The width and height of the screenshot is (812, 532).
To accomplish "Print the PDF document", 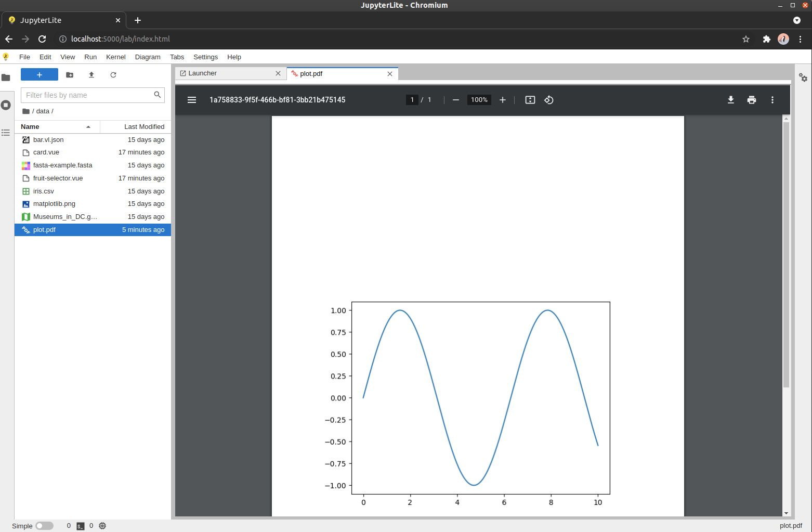I will pos(752,100).
